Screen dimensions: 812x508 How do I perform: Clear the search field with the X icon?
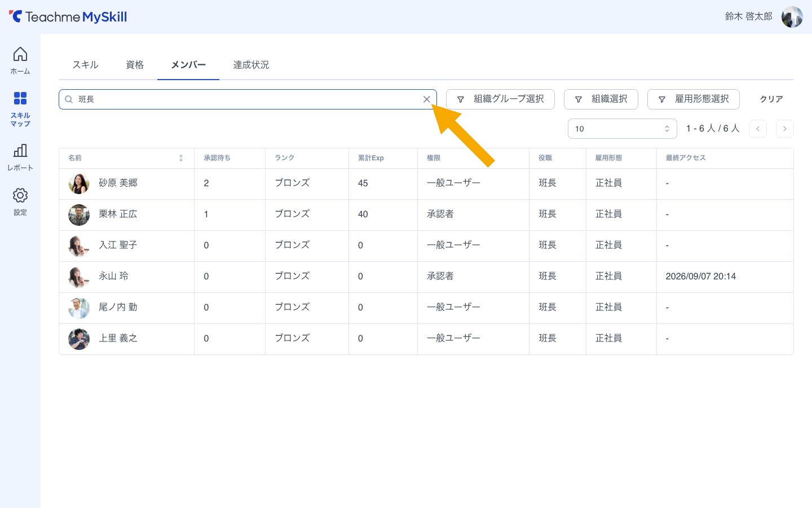(x=426, y=99)
